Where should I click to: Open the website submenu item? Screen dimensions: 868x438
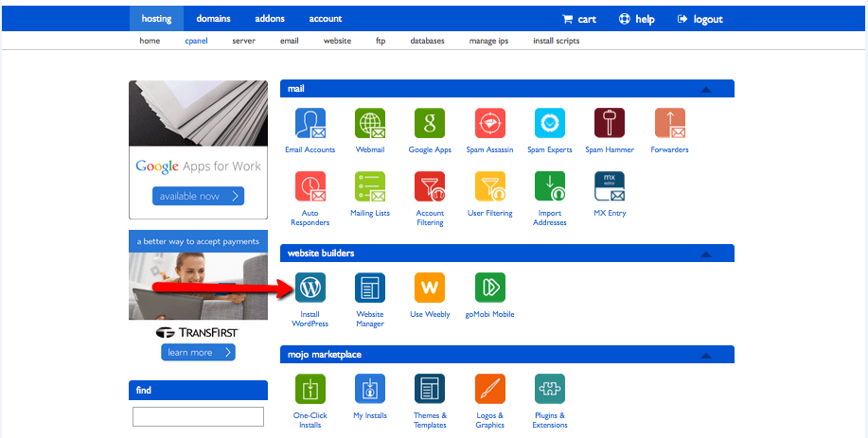pos(337,41)
